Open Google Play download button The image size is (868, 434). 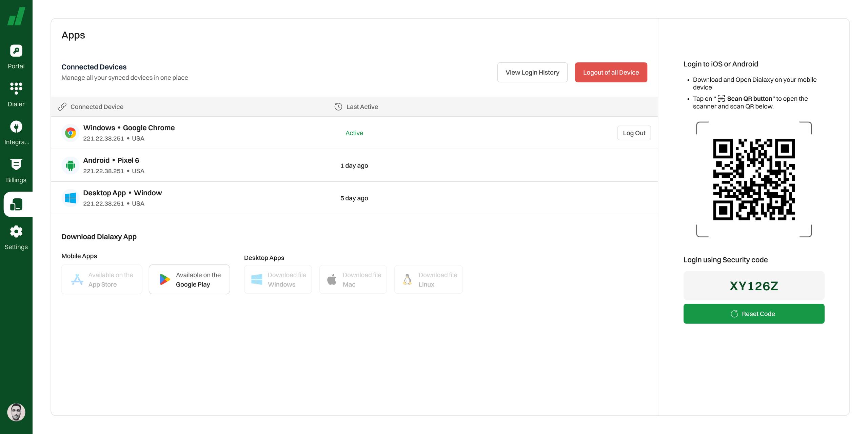(x=189, y=279)
